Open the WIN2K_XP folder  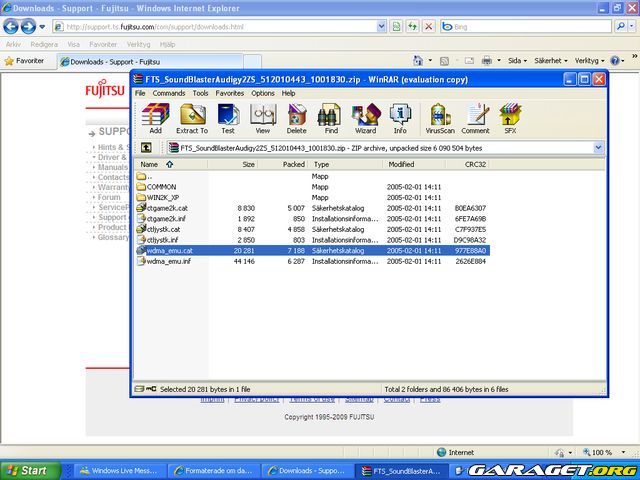coord(162,197)
